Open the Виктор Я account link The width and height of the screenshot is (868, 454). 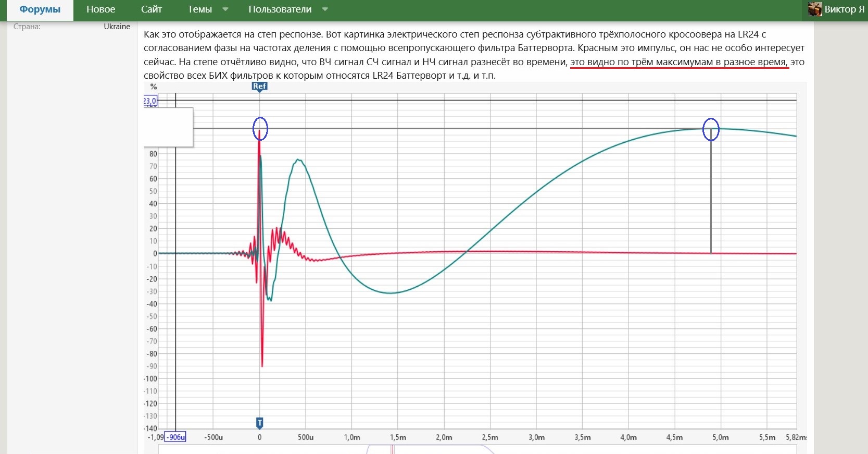[x=845, y=9]
